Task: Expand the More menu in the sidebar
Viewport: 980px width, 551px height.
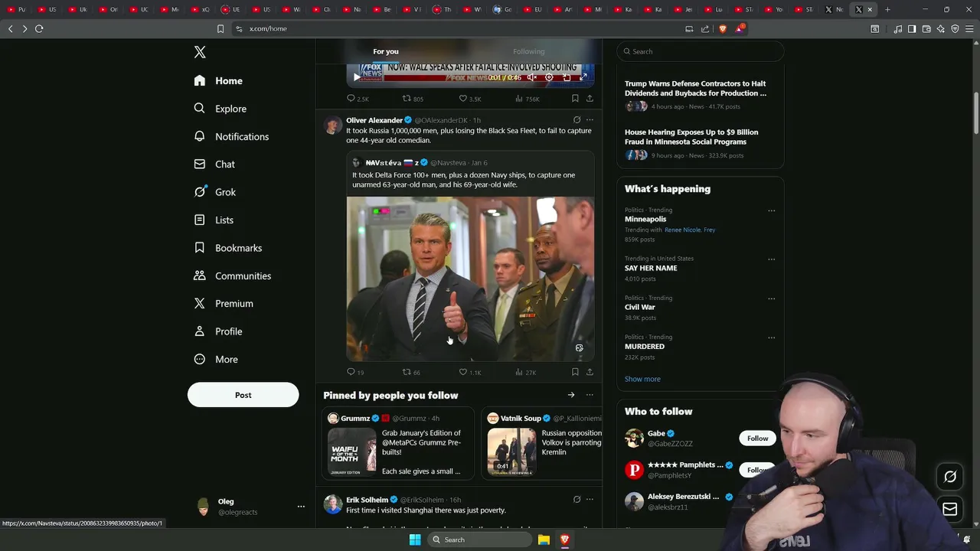Action: [x=216, y=359]
